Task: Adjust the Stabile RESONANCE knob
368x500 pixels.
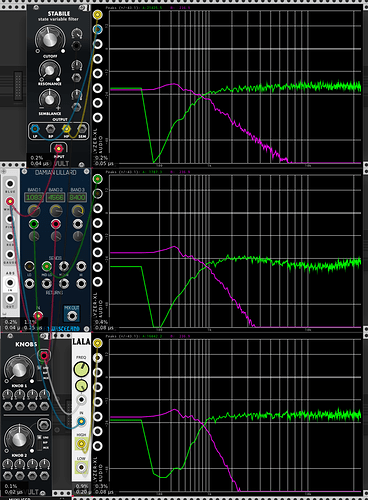Action: [x=50, y=70]
